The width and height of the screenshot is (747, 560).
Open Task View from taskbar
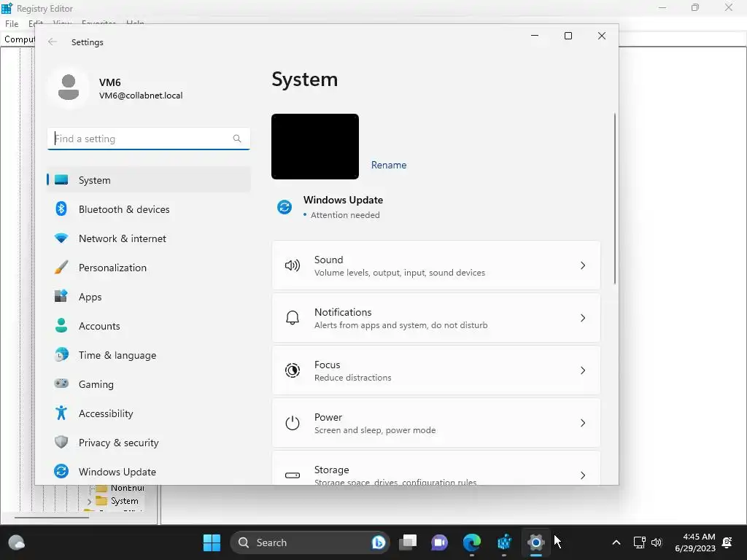[408, 542]
